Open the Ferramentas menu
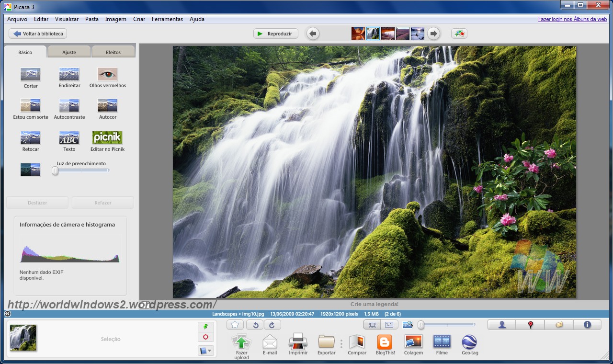 click(x=167, y=19)
